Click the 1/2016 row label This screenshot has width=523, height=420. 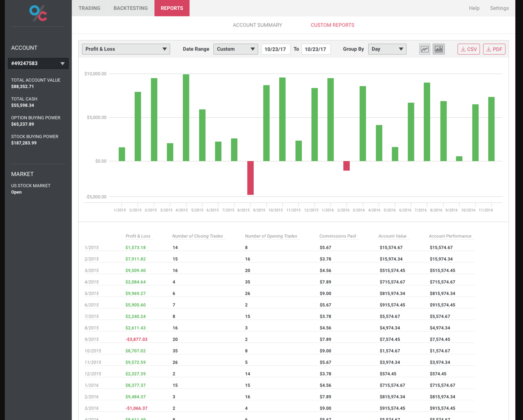91,385
